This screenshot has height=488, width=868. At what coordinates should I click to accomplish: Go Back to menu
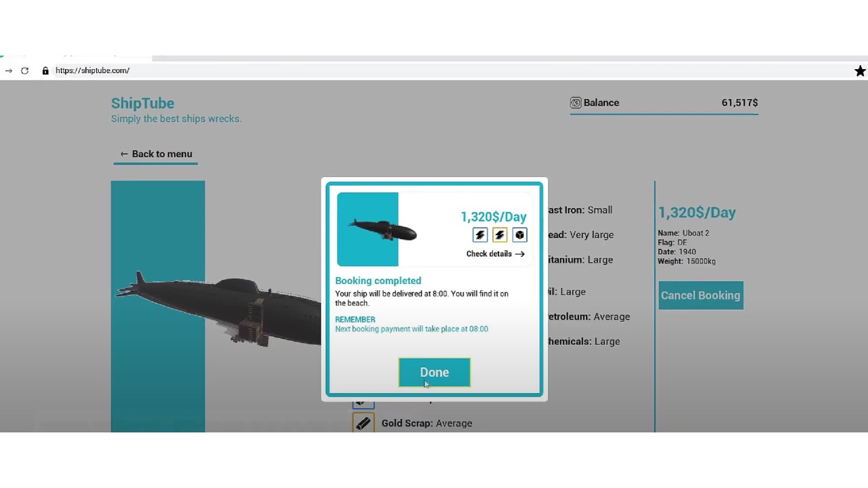pyautogui.click(x=156, y=154)
